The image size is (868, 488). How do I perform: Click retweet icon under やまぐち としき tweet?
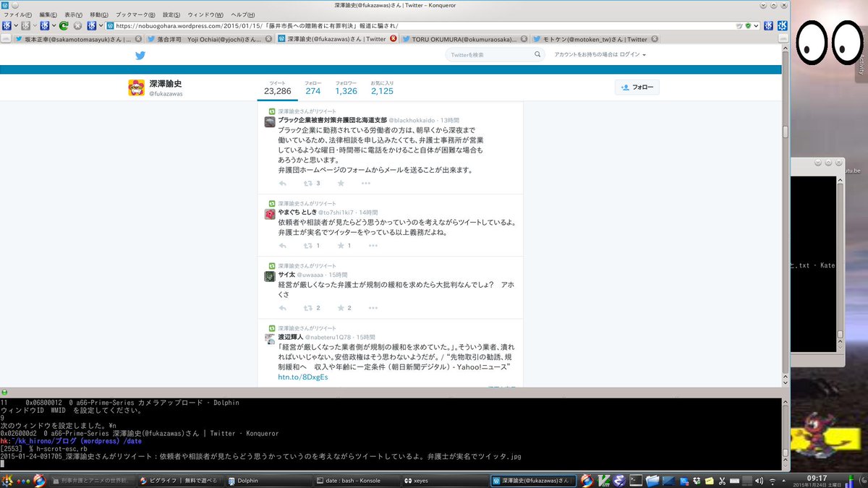click(309, 246)
